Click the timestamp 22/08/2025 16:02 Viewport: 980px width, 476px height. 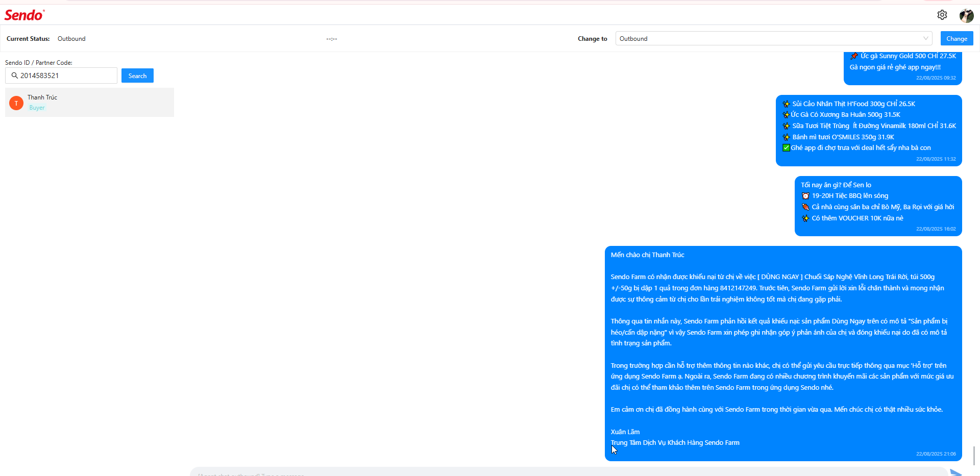tap(936, 229)
